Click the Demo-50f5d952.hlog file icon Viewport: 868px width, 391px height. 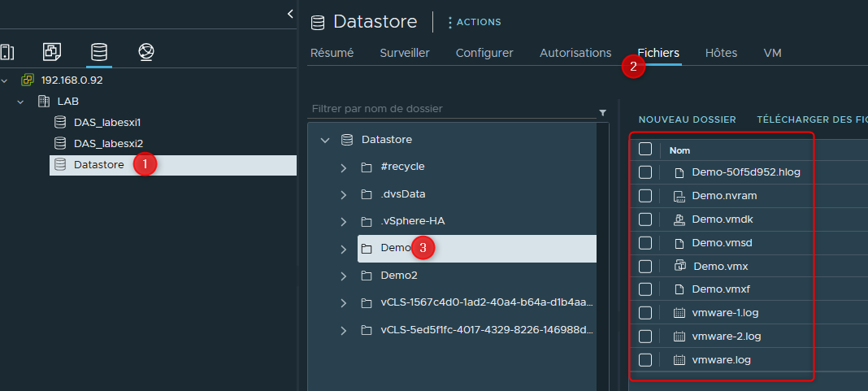click(679, 173)
